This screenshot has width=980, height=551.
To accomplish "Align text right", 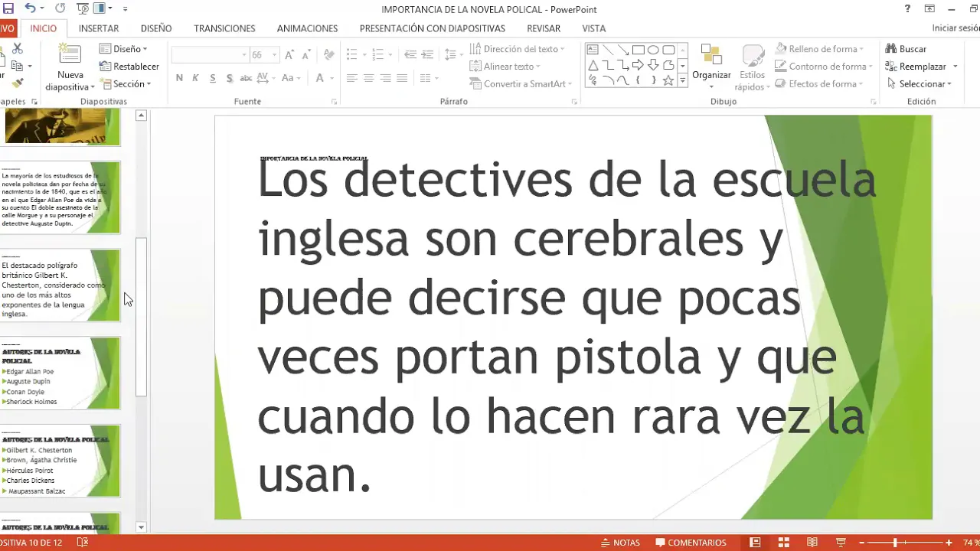I will pos(385,78).
